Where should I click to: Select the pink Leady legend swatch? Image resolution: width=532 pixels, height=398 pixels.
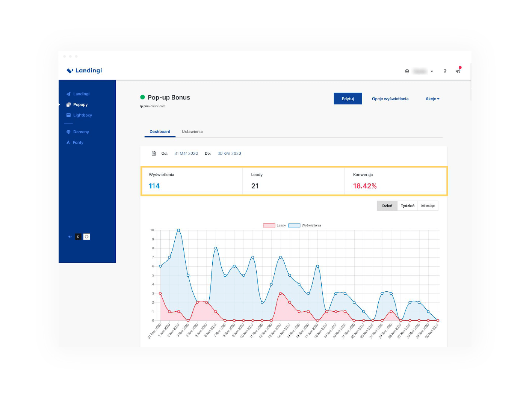tap(268, 225)
